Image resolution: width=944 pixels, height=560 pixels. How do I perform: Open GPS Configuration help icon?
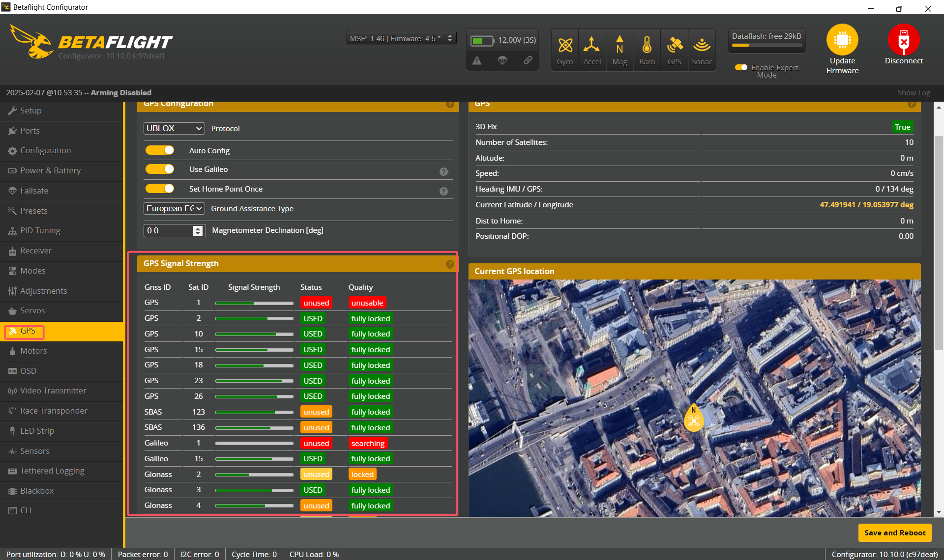[450, 104]
